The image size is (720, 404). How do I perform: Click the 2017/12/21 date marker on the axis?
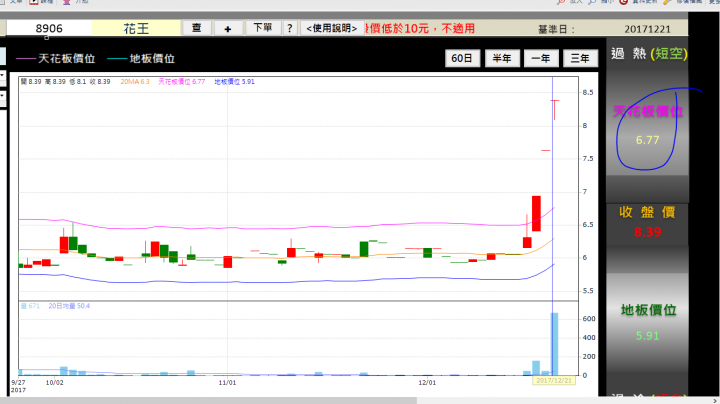[x=554, y=381]
